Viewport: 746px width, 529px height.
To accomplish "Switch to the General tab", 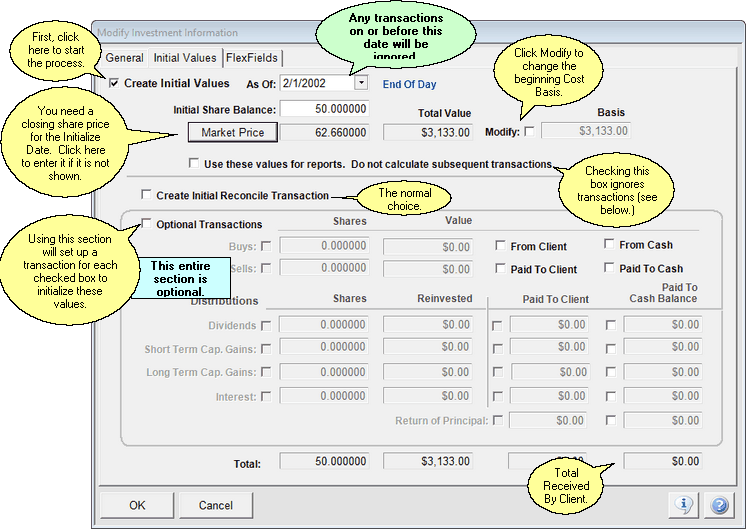I will point(125,58).
